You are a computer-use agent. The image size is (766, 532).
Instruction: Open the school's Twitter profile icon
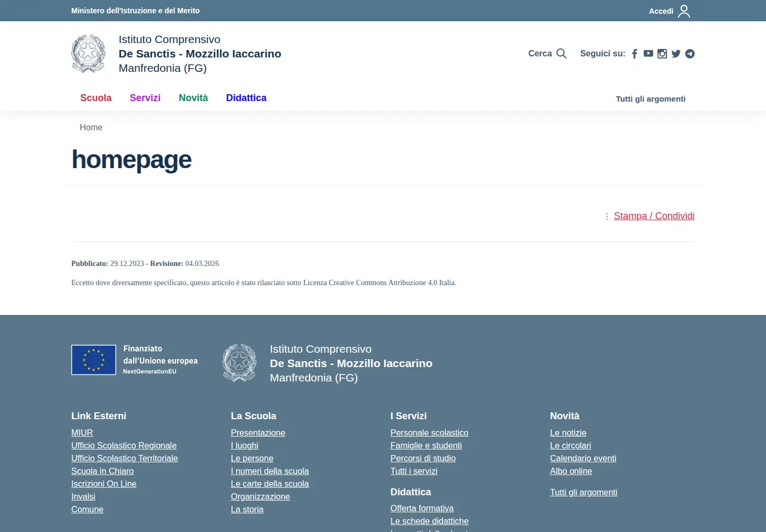[676, 54]
